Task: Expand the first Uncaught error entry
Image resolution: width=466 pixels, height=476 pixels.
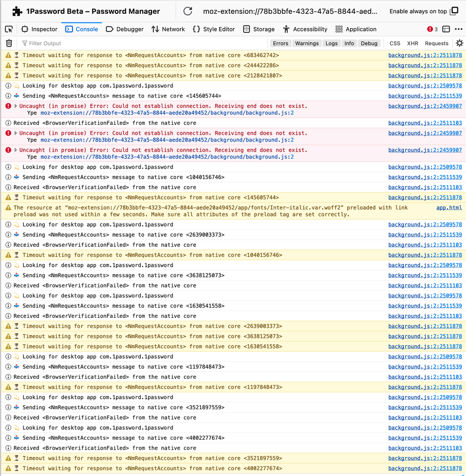Action: tap(16, 106)
